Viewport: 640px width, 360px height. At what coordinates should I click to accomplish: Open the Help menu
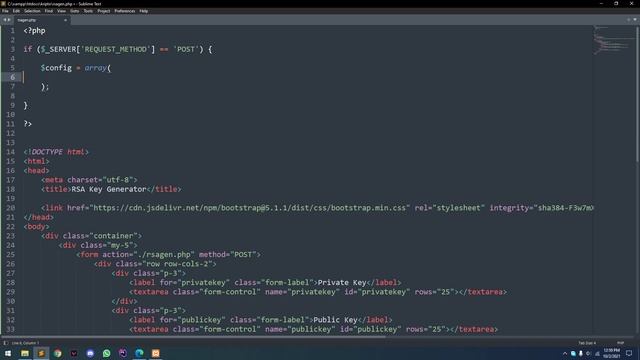coord(144,11)
